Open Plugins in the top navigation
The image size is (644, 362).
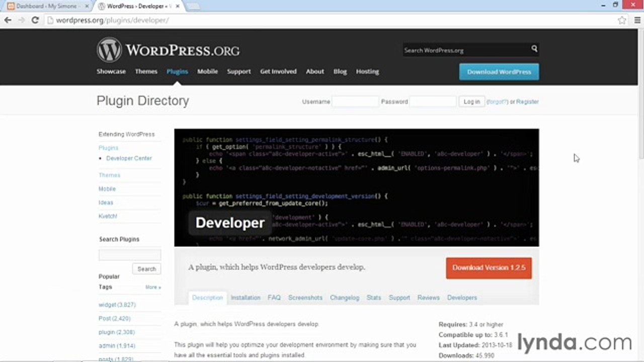pyautogui.click(x=177, y=71)
